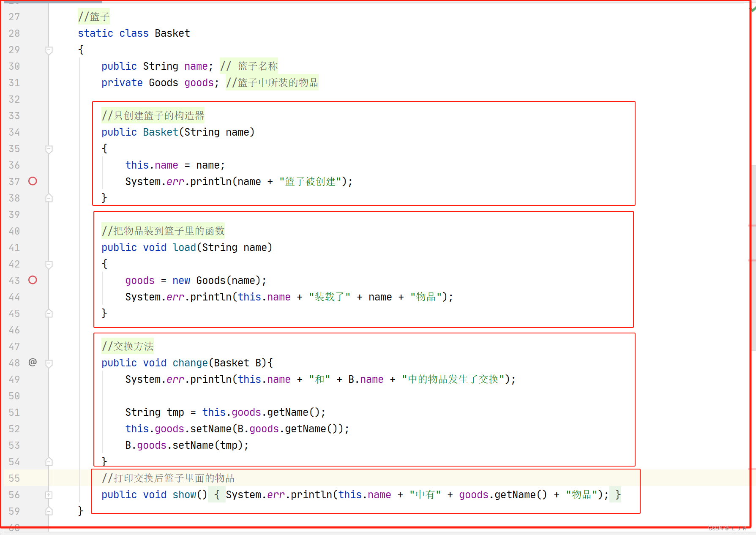Screen dimensions: 756x535
Task: Expand the folded show method at line 56
Action: 49,495
